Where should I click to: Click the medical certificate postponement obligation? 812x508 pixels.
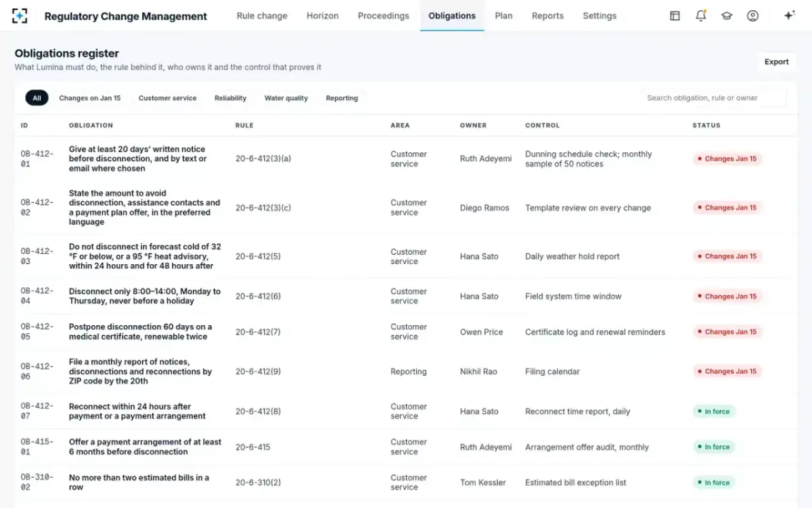[140, 332]
